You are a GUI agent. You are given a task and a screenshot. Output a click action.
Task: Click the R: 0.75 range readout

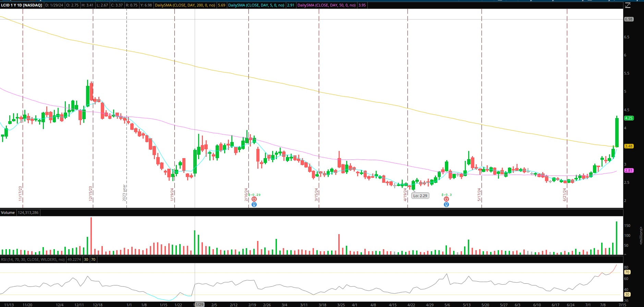click(132, 5)
